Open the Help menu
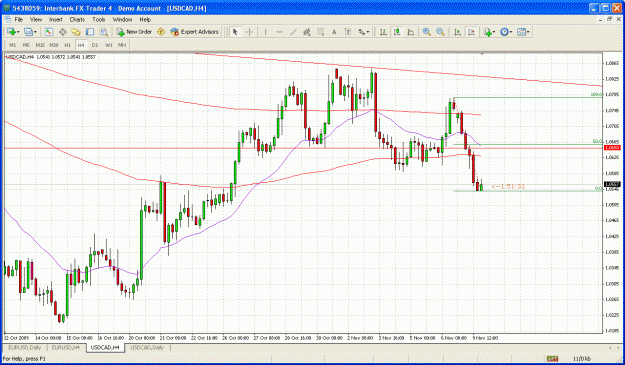This screenshot has height=365, width=625. tap(145, 19)
